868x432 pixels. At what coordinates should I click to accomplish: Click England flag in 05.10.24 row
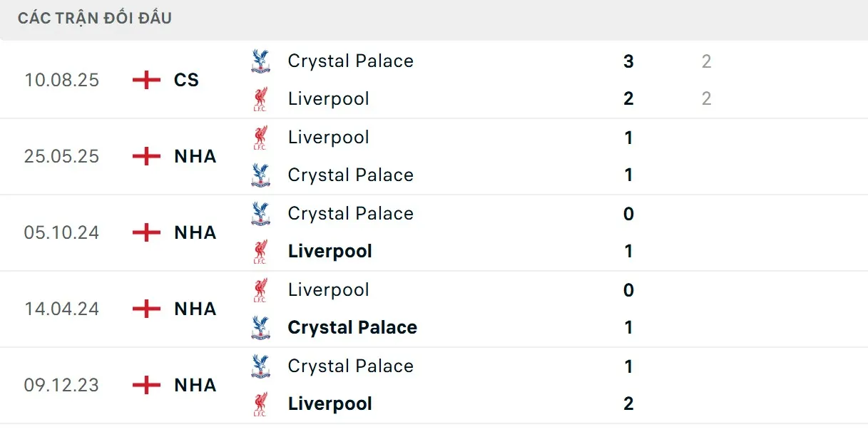[x=147, y=232]
